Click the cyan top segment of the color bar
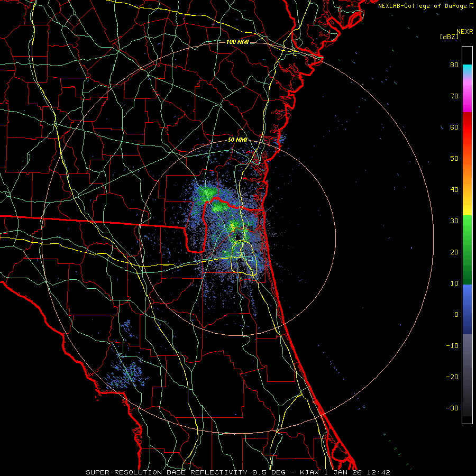 coord(467,70)
